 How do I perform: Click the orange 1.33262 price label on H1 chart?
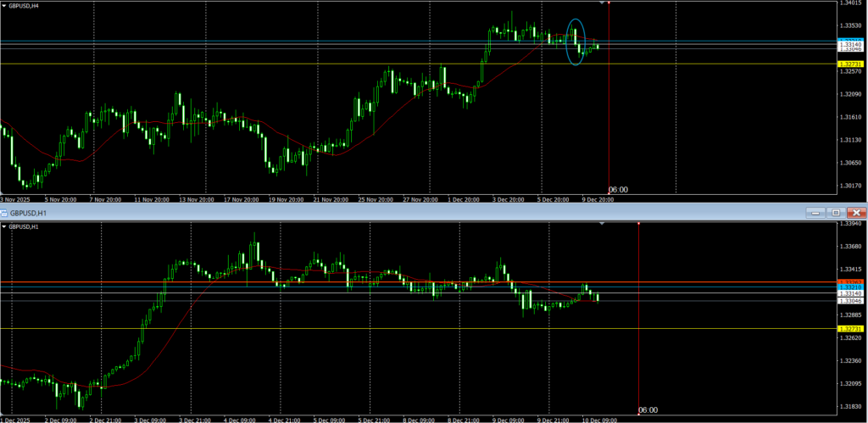[x=850, y=281]
